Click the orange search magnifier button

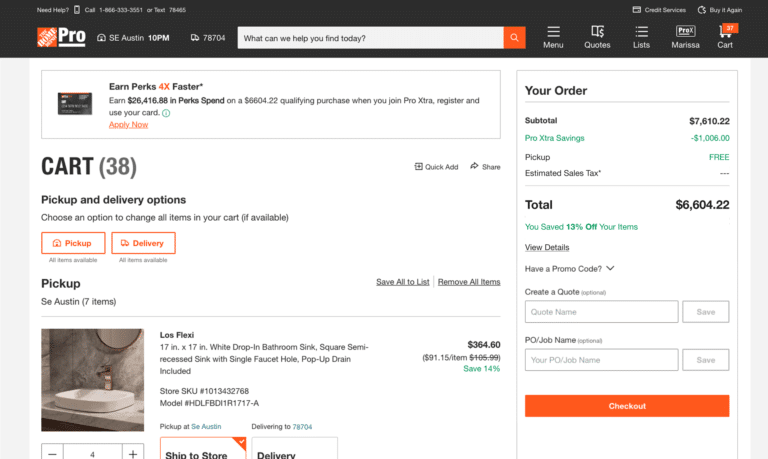pyautogui.click(x=514, y=38)
